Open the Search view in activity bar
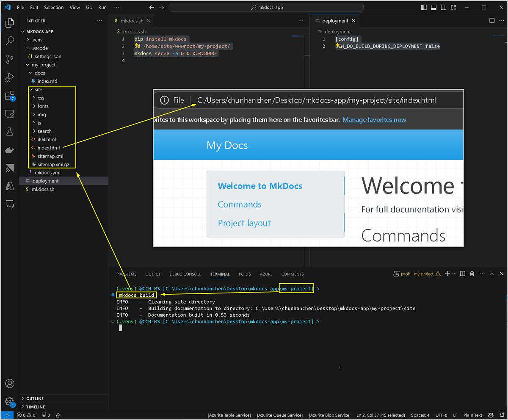Image resolution: width=508 pixels, height=420 pixels. click(9, 41)
